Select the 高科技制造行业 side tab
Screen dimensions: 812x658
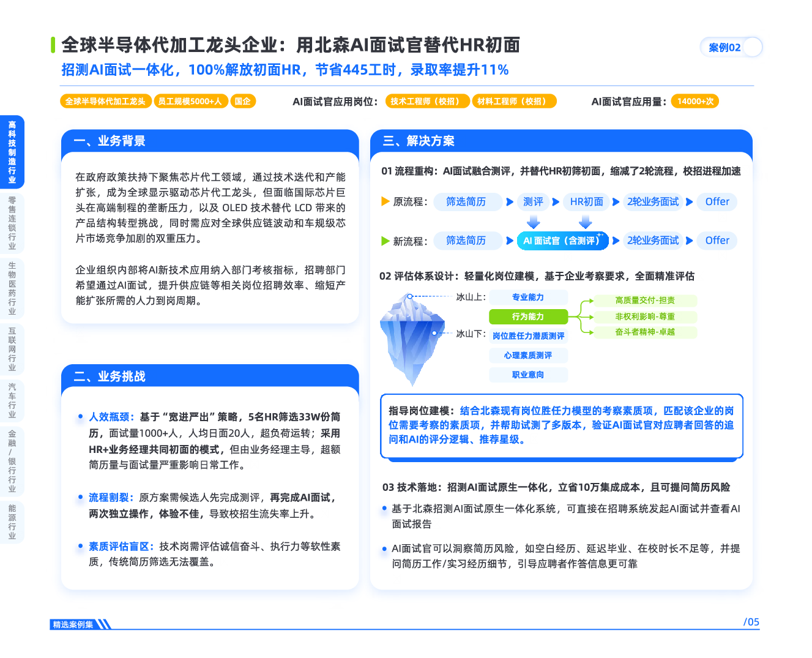(12, 152)
